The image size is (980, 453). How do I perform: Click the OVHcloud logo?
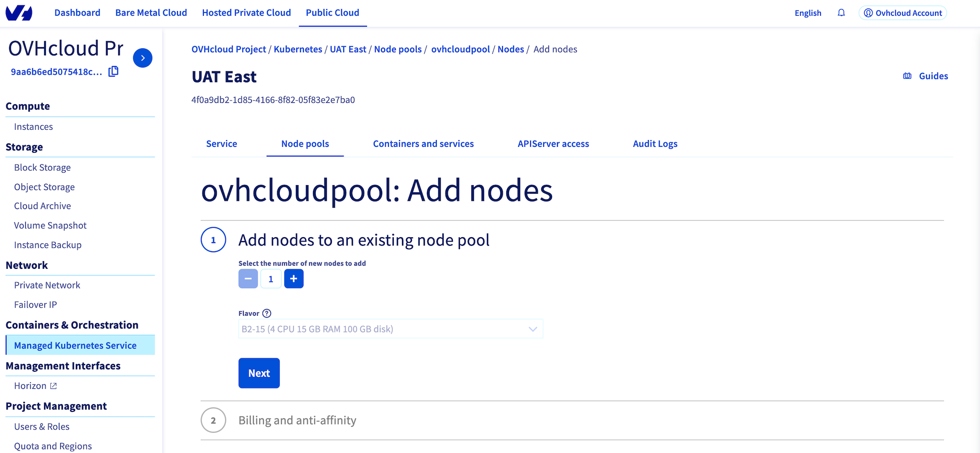(x=19, y=13)
